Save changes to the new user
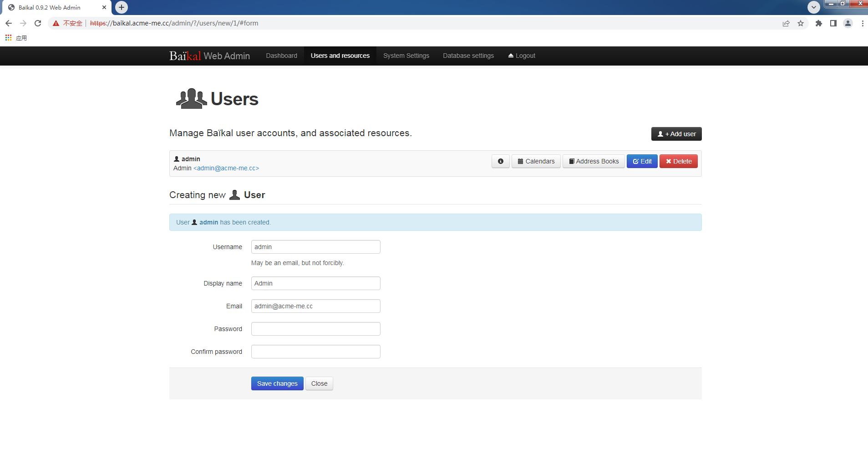This screenshot has height=470, width=868. [x=277, y=383]
